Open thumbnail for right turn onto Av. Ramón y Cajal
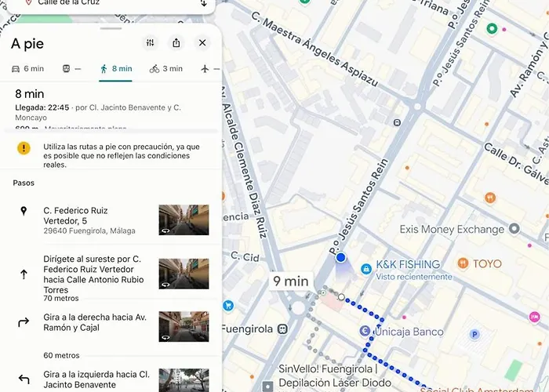This screenshot has width=549, height=392. click(184, 326)
